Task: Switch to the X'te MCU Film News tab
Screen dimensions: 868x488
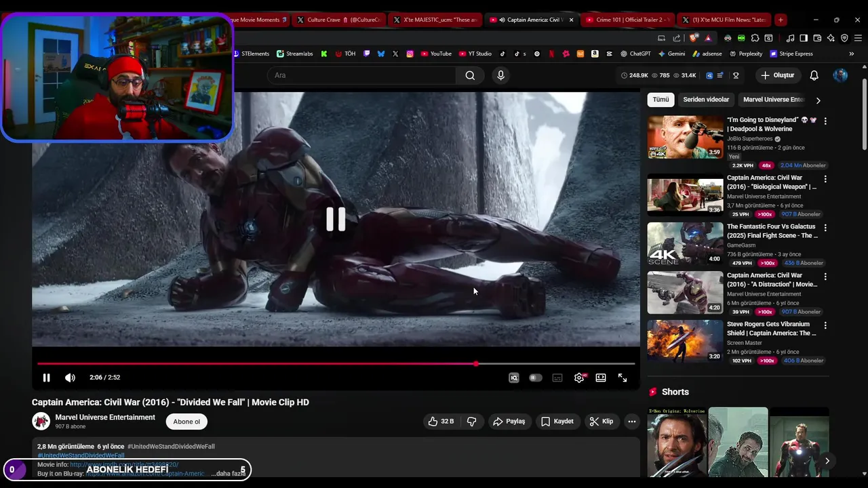Action: click(x=724, y=20)
